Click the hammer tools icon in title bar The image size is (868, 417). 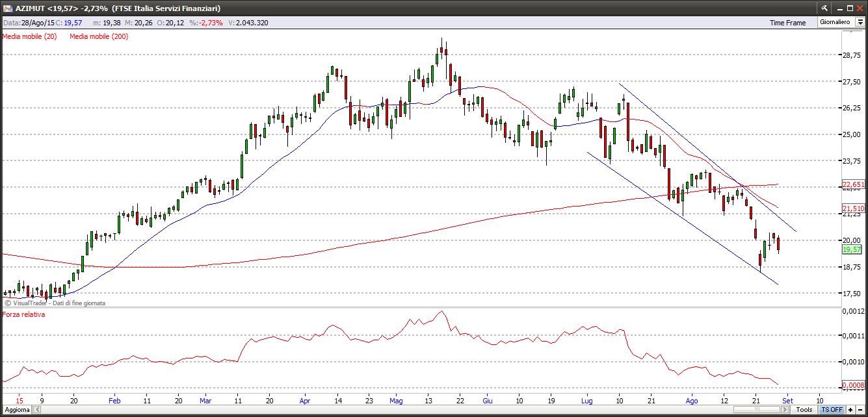coord(825,8)
